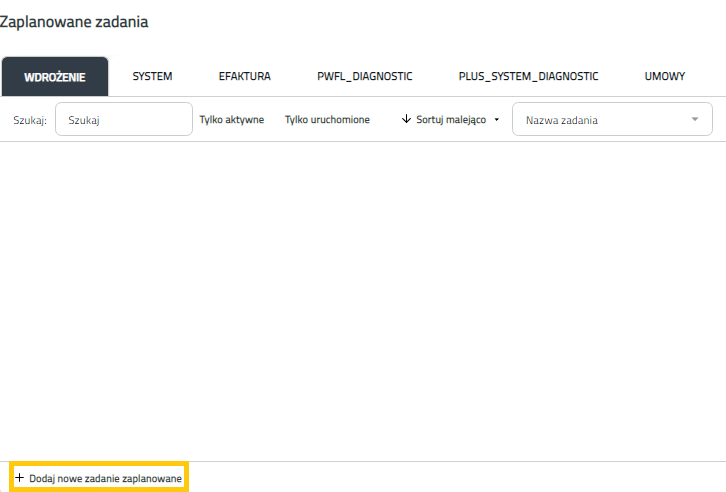Click the Sortuj malejąco sort button
726x492 pixels.
[x=444, y=119]
